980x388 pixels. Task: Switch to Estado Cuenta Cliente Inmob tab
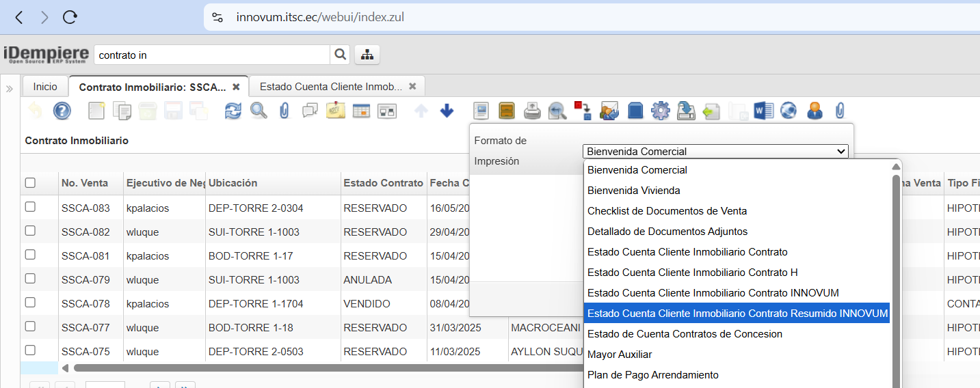coord(330,87)
